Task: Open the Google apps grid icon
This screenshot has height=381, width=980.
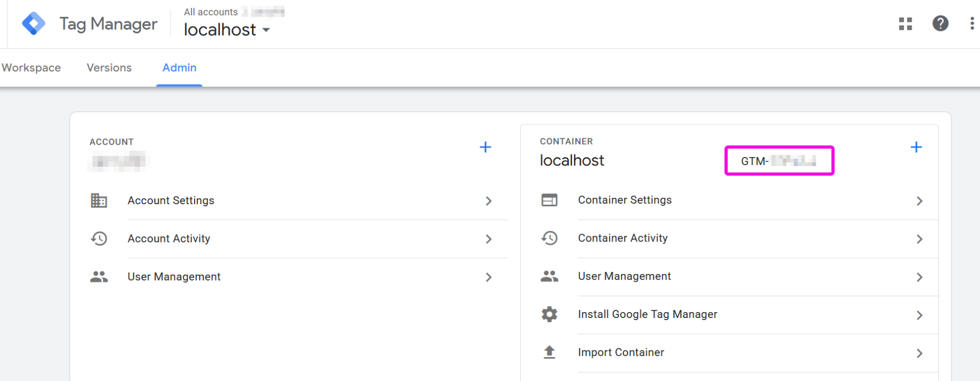Action: tap(905, 24)
